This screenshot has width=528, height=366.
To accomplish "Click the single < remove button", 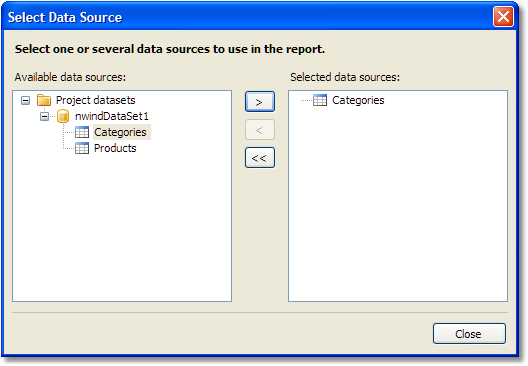I will [x=260, y=130].
